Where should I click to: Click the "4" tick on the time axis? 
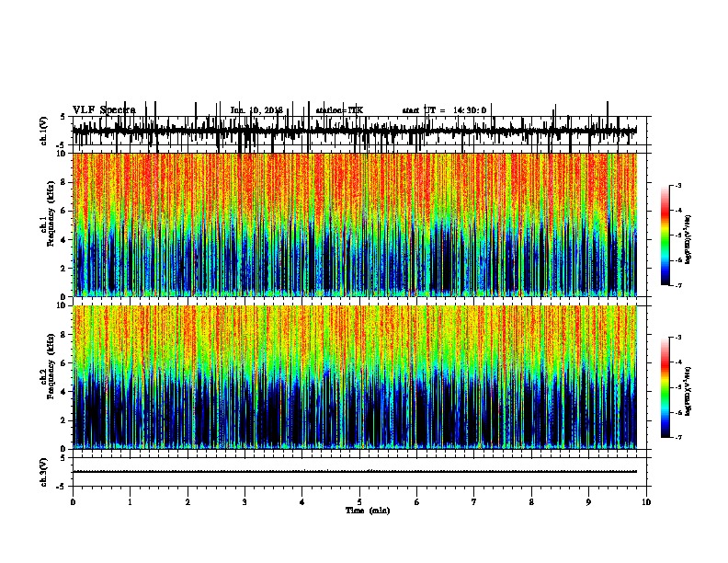[x=302, y=502]
